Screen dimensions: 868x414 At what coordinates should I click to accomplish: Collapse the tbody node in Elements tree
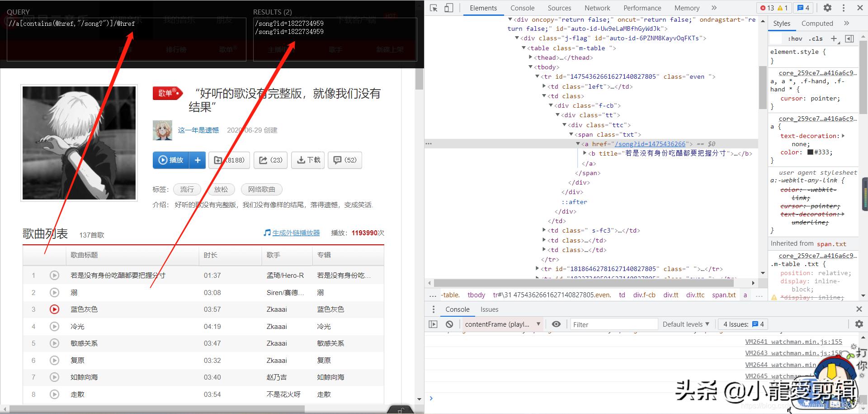(x=531, y=67)
